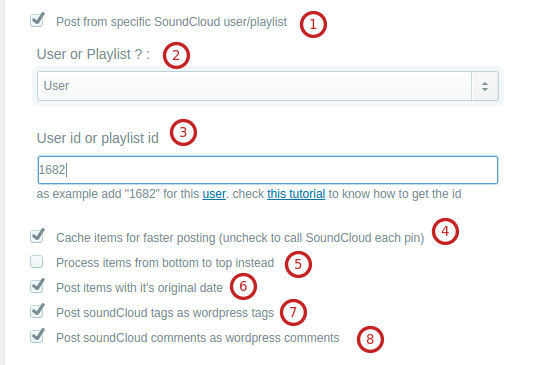545x365 pixels.
Task: Enable Process items from bottom to top
Action: (x=37, y=262)
